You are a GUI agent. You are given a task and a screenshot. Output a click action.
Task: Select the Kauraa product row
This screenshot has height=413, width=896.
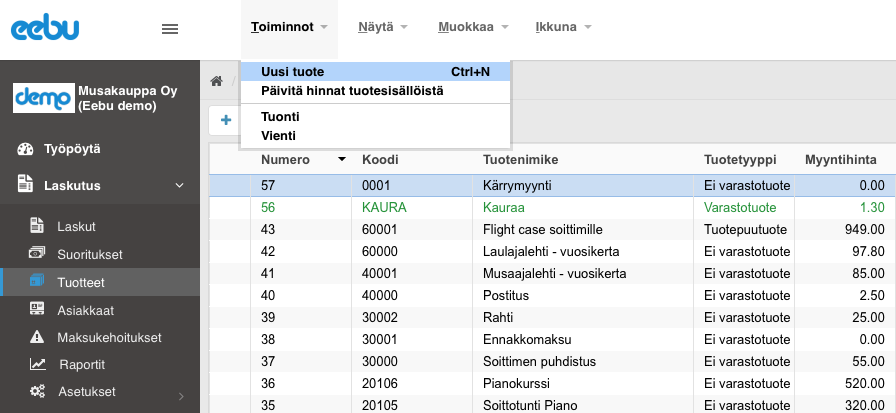pos(553,207)
